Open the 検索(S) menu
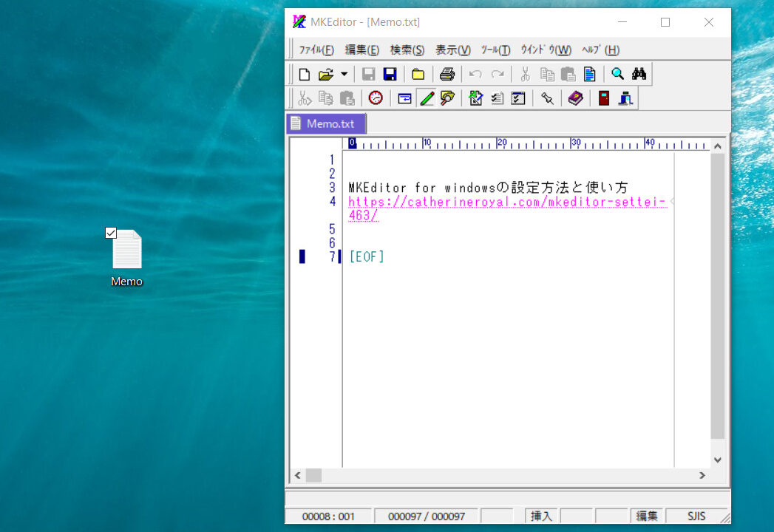The image size is (774, 532). pyautogui.click(x=407, y=50)
